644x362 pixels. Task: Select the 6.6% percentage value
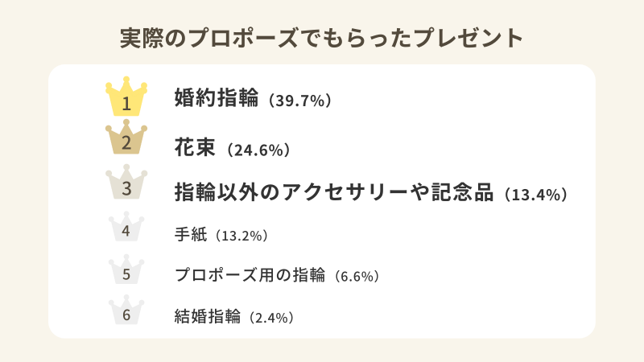[x=354, y=277]
